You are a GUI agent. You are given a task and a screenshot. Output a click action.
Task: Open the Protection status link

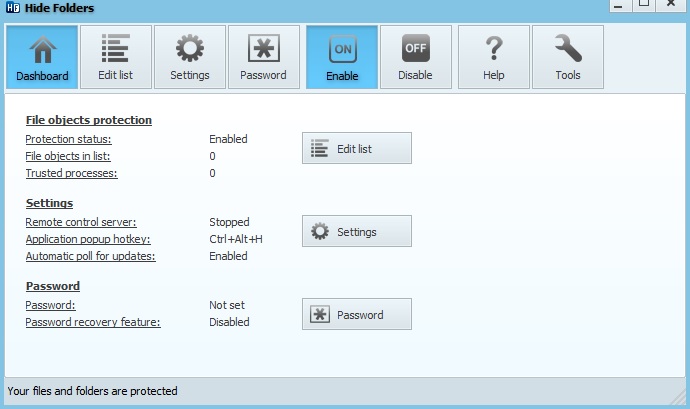[68, 139]
